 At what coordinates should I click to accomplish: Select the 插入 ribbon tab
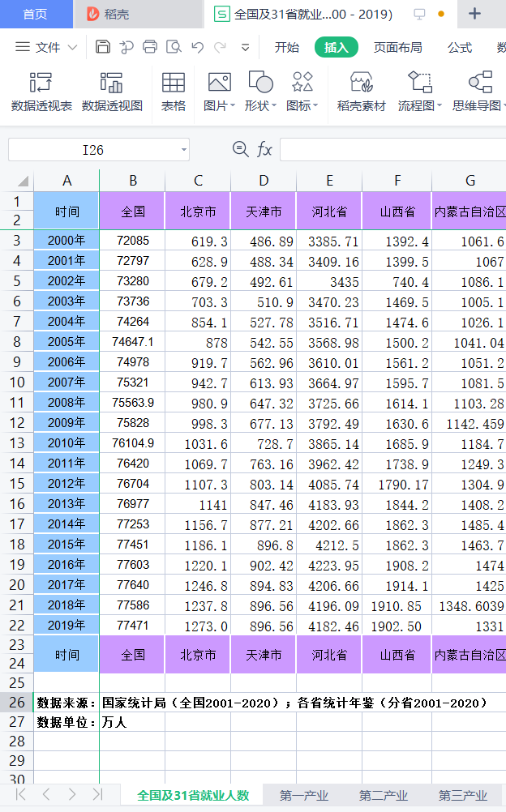click(x=337, y=48)
